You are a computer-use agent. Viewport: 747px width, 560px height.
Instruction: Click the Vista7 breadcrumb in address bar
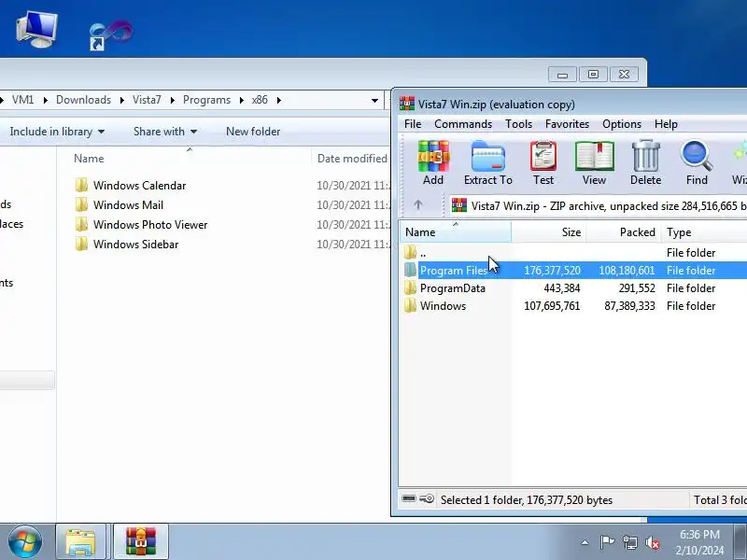pyautogui.click(x=147, y=100)
